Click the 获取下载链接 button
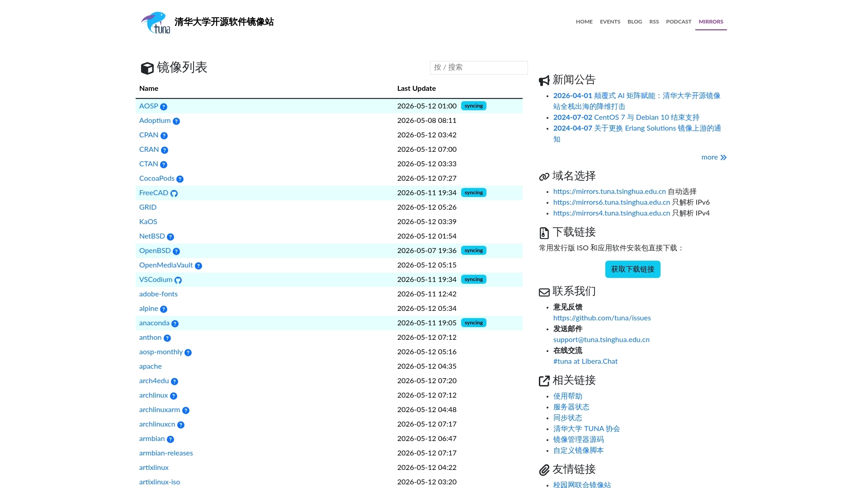Image resolution: width=868 pixels, height=488 pixels. pyautogui.click(x=632, y=269)
